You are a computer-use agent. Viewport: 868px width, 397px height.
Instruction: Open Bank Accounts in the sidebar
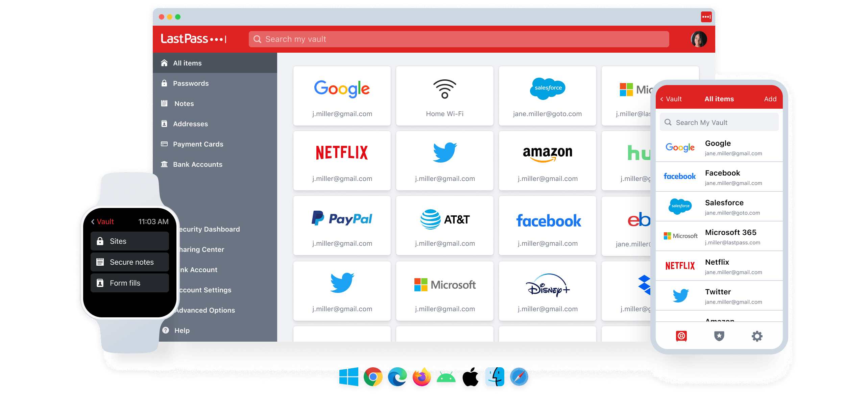(215, 164)
